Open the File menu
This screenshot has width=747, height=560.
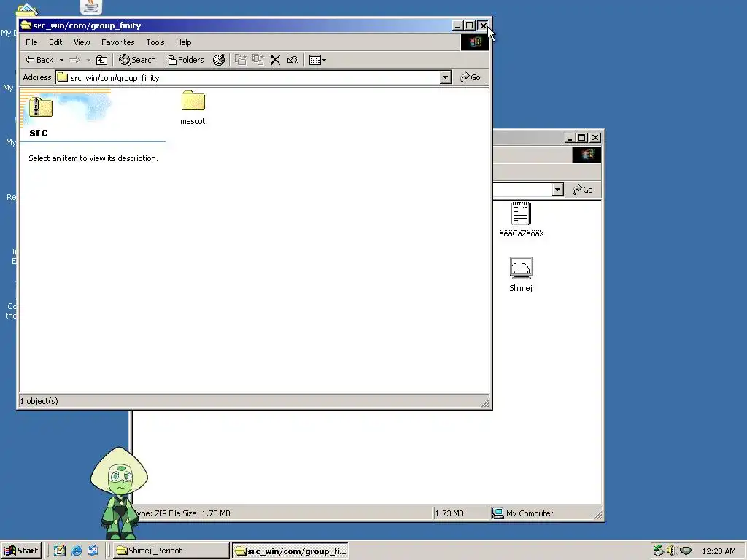pos(31,42)
